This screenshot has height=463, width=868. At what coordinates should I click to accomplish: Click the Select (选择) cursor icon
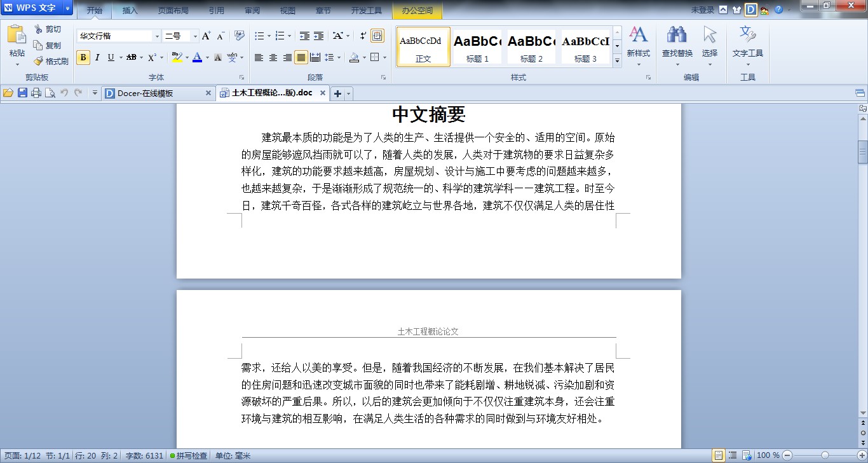710,34
